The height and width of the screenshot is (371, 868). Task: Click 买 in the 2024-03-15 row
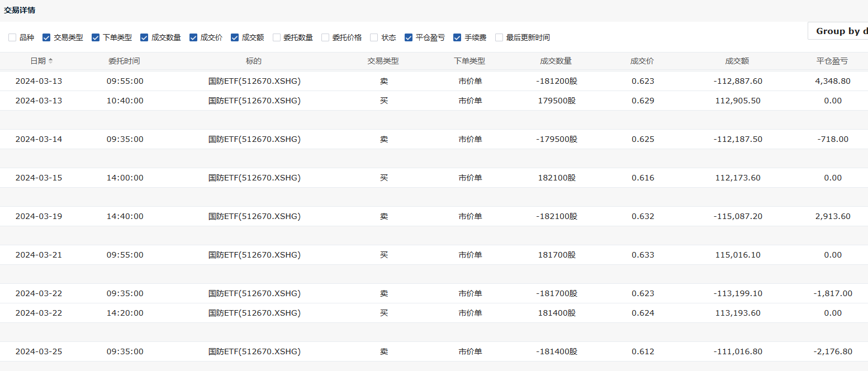tap(384, 178)
